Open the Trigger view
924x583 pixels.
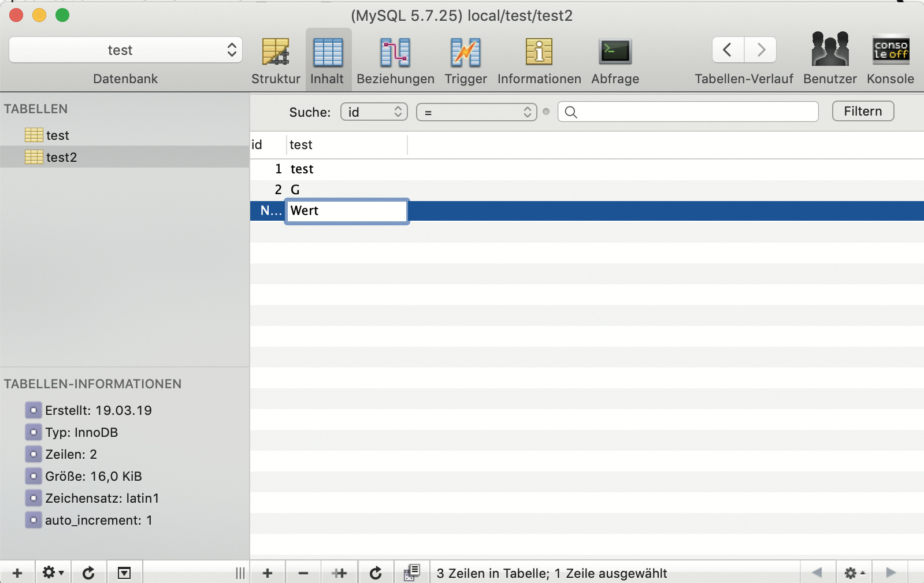tap(465, 60)
